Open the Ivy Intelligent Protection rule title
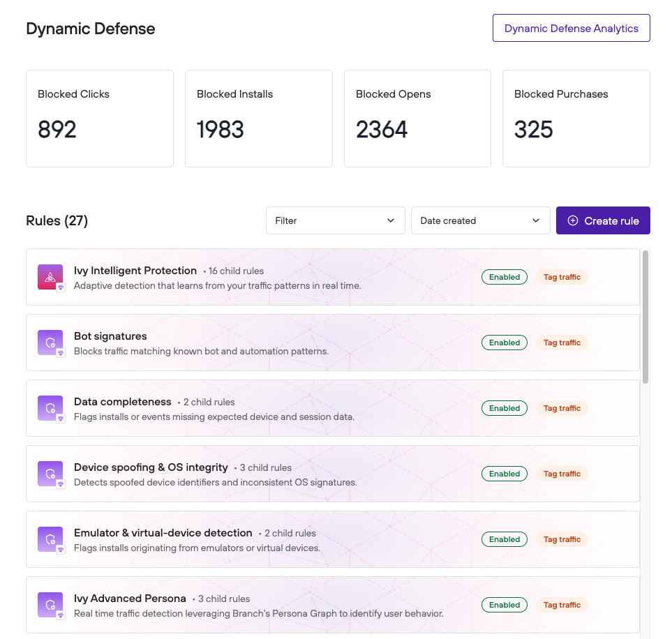672x639 pixels. pos(135,271)
